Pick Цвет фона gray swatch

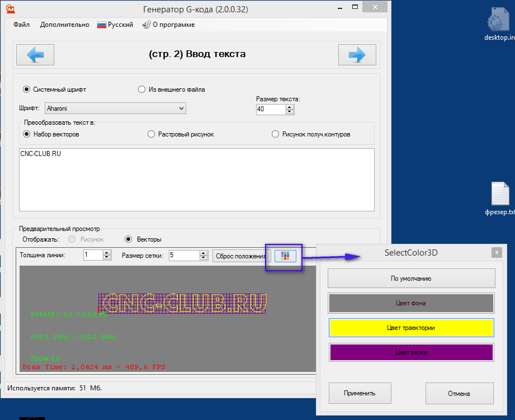click(411, 303)
